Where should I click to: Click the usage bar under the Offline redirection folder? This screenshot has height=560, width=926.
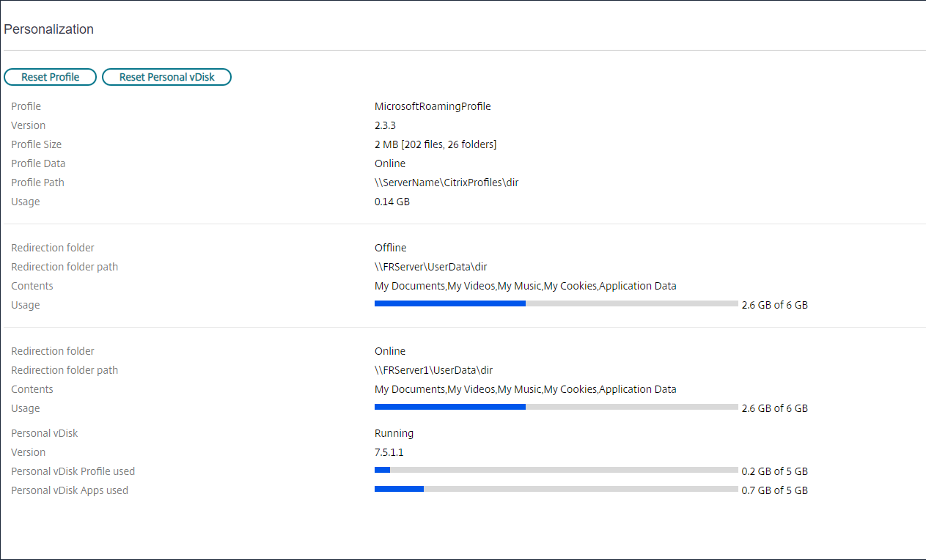556,303
